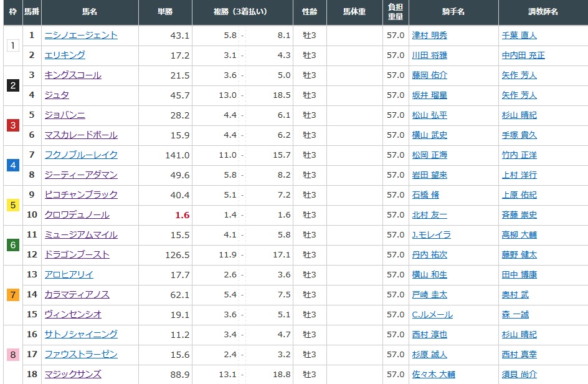Viewport: 588px width, 384px height.
Task: Open trainer page 斉藤 崇史
Action: [x=519, y=215]
